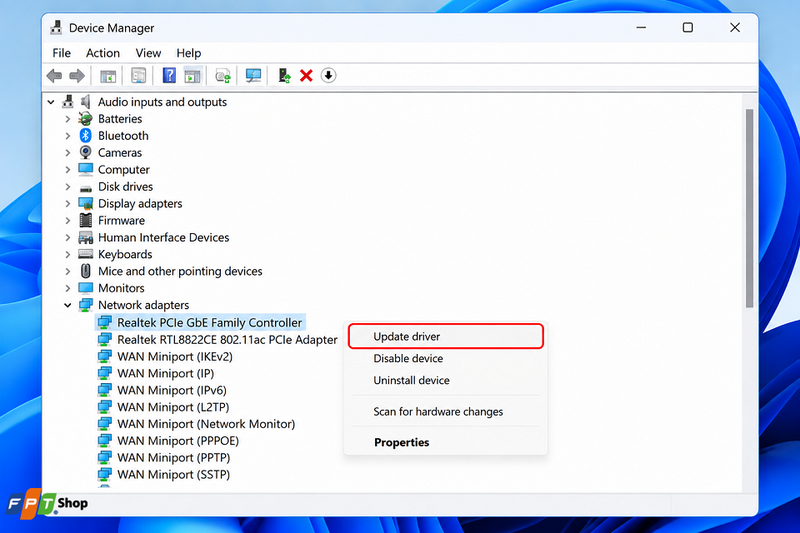This screenshot has width=800, height=533.
Task: Click the Forward arrow toolbar icon
Action: click(77, 76)
